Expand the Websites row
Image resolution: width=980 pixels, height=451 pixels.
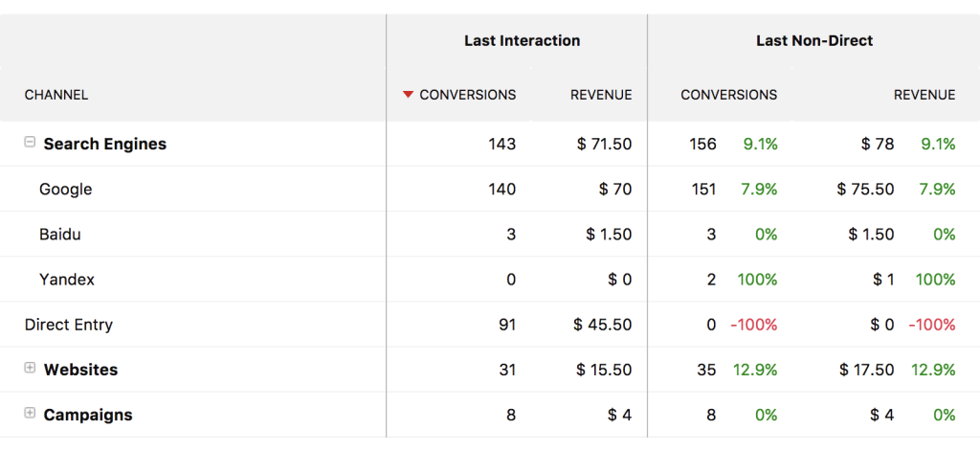[x=30, y=369]
